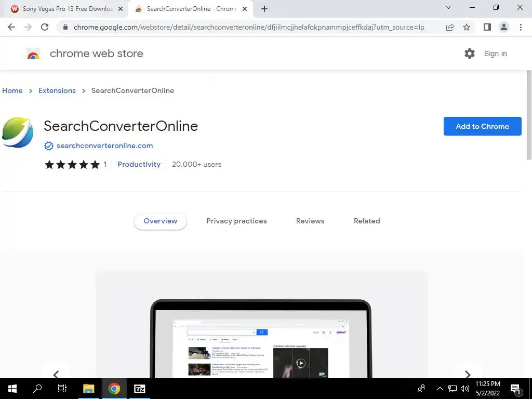Close the Sony Vegas Pro tab
This screenshot has width=532, height=399.
pos(121,9)
